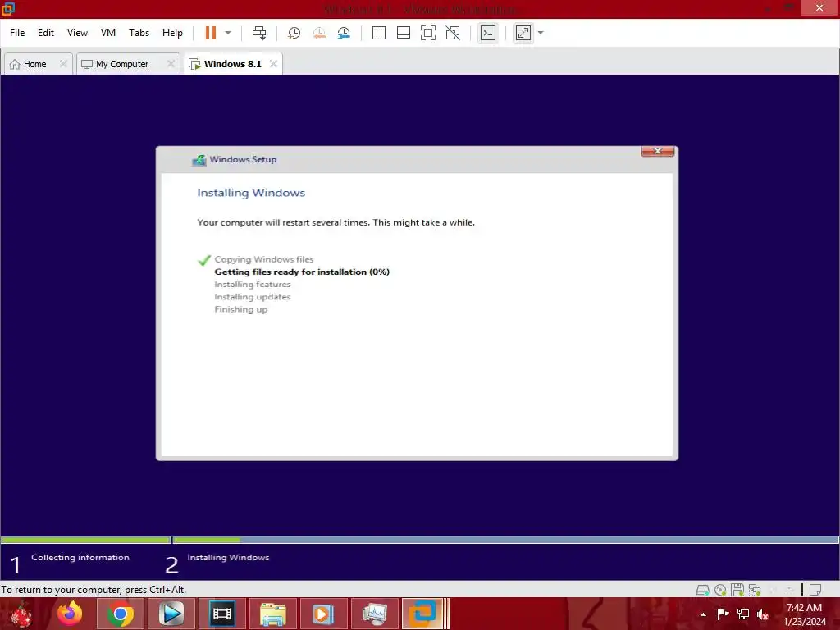Close the Windows Setup dialog
840x630 pixels.
tap(657, 151)
